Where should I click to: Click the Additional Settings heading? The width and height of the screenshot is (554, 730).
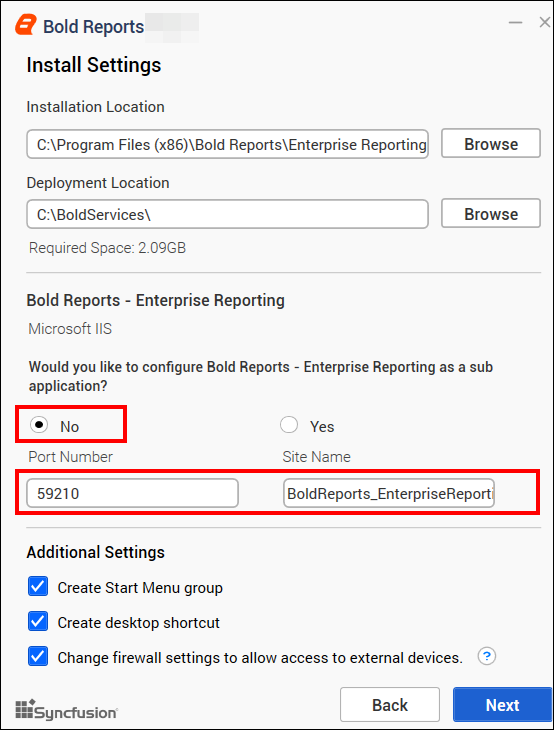[95, 552]
